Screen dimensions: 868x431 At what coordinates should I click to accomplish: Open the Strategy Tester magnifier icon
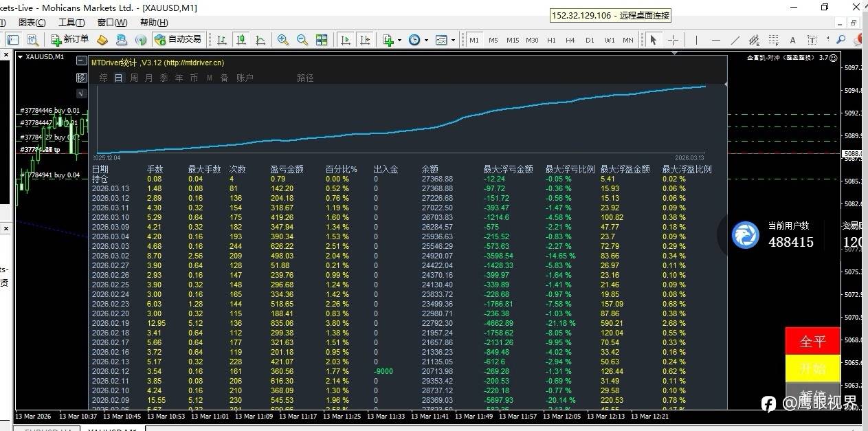[34, 40]
